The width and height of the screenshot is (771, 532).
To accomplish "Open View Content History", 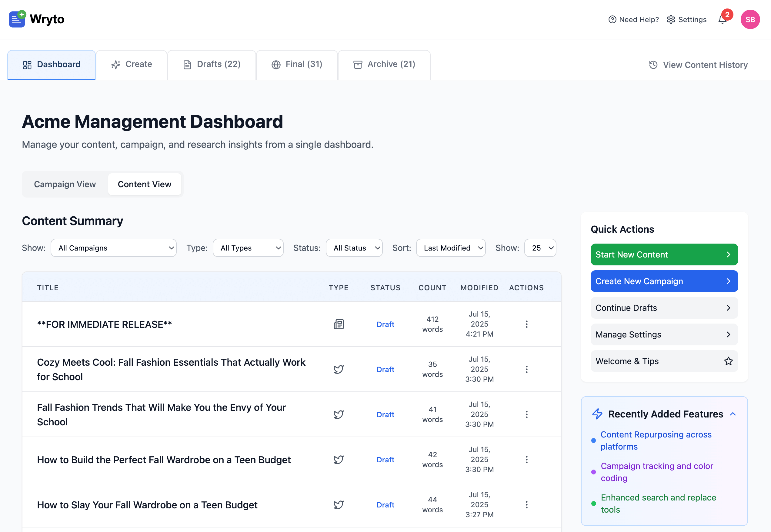I will point(698,65).
